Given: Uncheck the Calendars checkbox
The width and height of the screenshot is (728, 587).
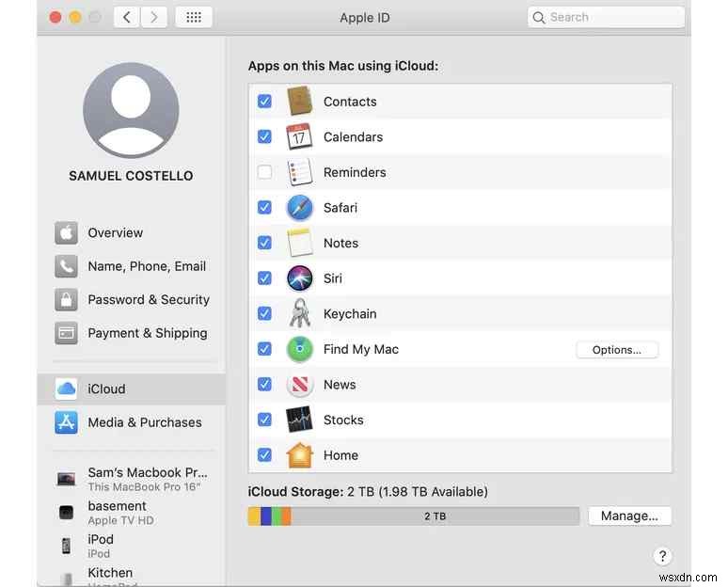Looking at the screenshot, I should tap(264, 137).
